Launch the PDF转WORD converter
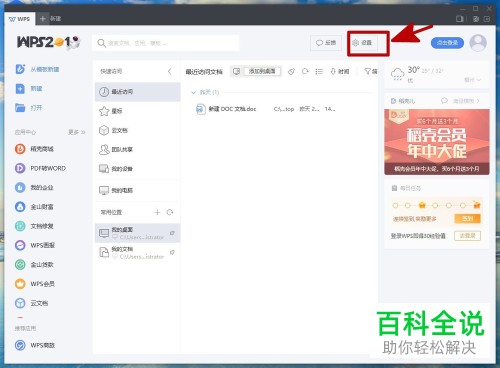Viewport: 500px width, 368px height. 41,168
